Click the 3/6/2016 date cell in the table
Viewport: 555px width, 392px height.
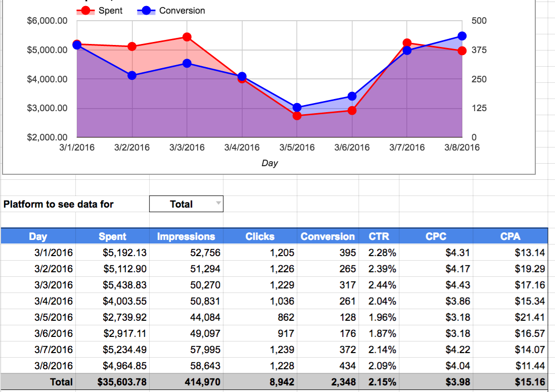pyautogui.click(x=54, y=333)
